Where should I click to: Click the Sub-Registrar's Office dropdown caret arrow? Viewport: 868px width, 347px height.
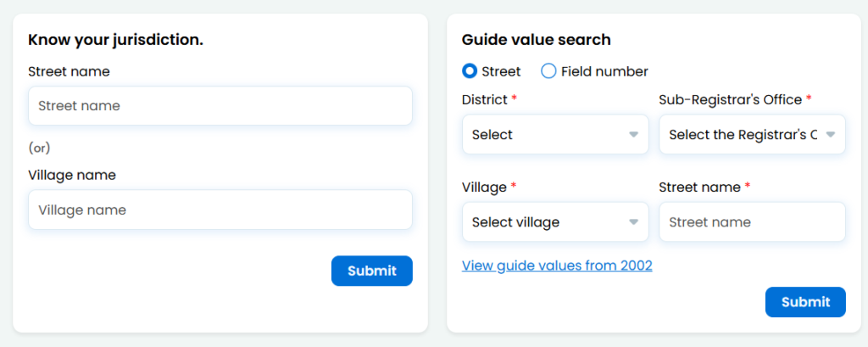[831, 135]
